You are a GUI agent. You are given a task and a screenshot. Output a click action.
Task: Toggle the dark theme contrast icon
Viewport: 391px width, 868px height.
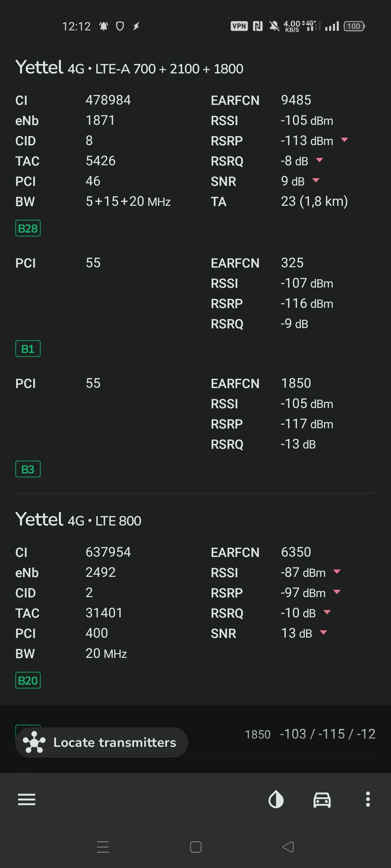coord(276,799)
